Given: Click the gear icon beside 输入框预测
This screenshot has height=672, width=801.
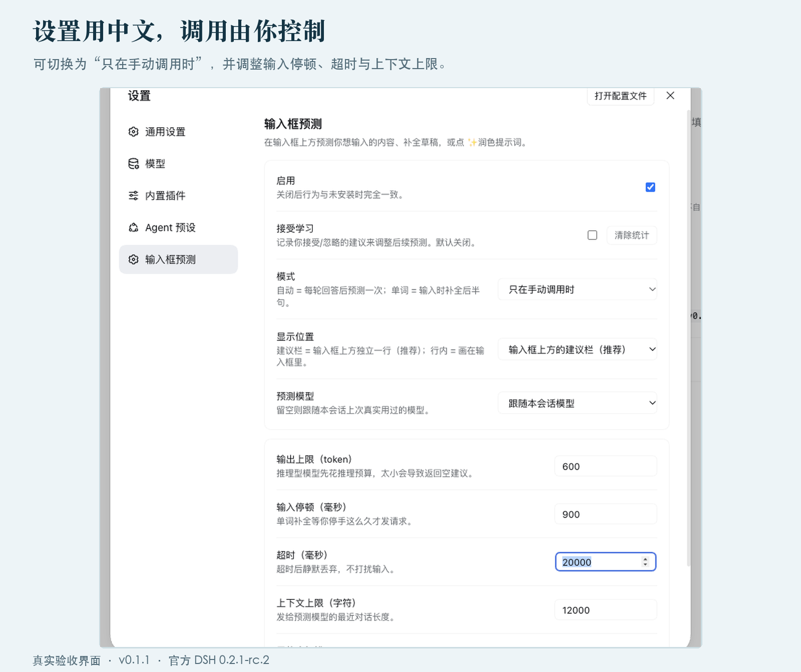Looking at the screenshot, I should [133, 259].
